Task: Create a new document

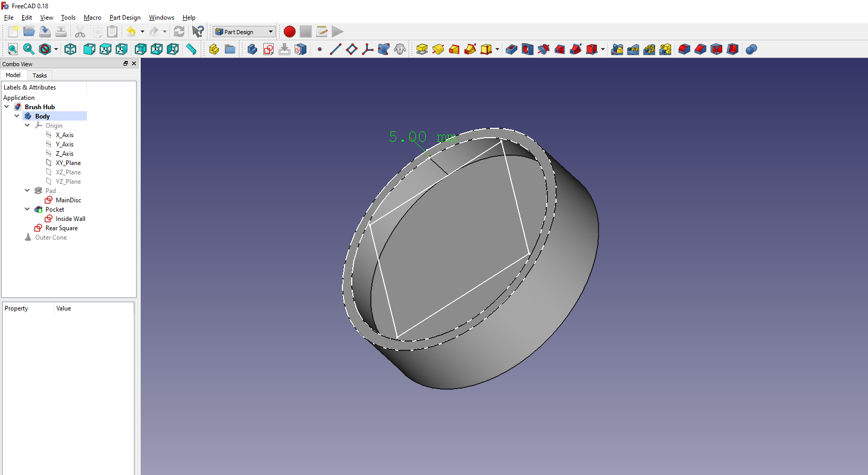Action: click(x=13, y=32)
